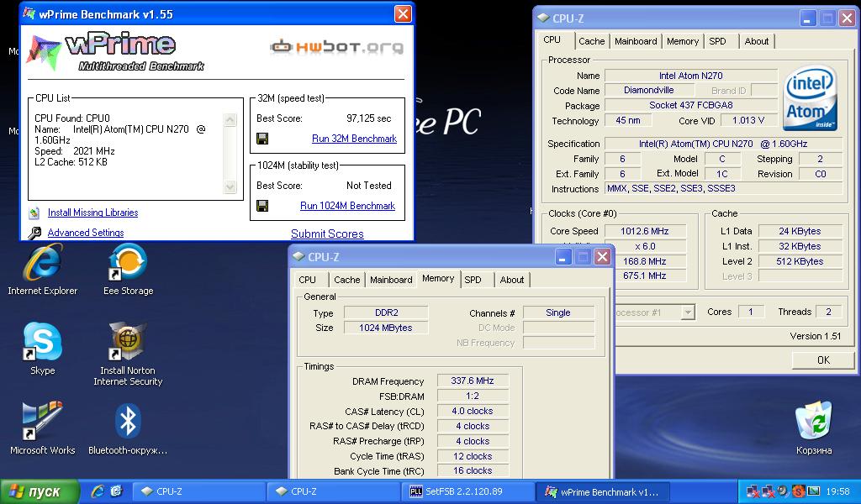Click the 32M best score 97,125 sec
The width and height of the screenshot is (861, 504).
coord(368,118)
